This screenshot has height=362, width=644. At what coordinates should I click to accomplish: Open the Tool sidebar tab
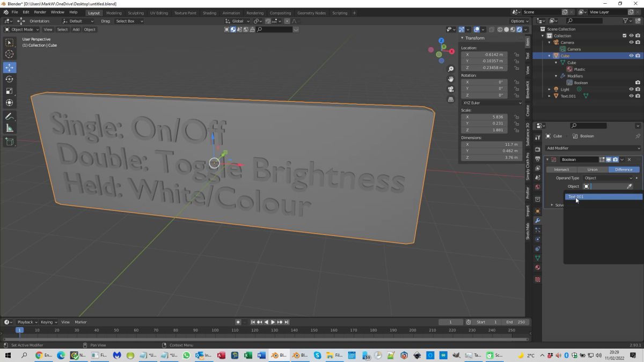pos(528,56)
